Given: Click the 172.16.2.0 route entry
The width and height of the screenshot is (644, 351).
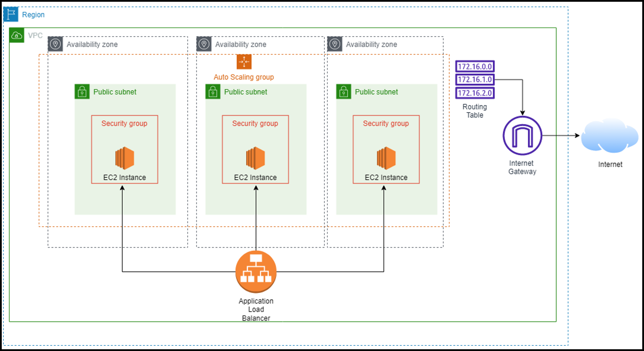Looking at the screenshot, I should tap(474, 93).
